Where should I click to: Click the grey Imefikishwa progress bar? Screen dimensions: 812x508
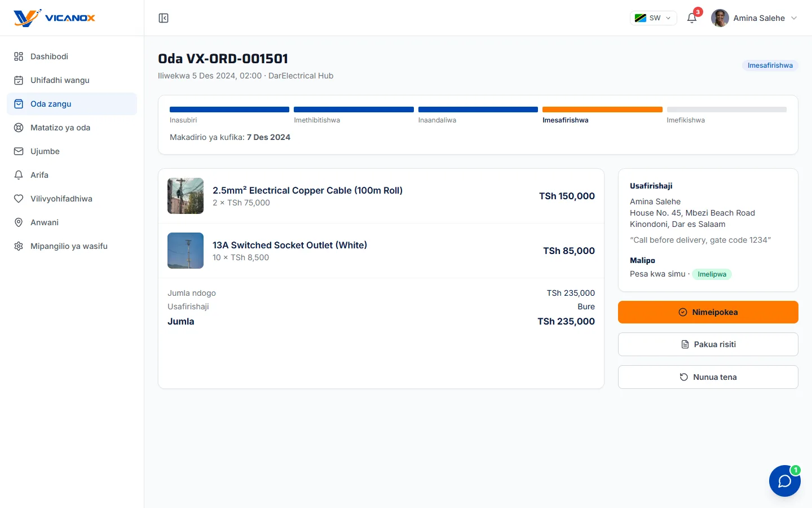point(727,110)
